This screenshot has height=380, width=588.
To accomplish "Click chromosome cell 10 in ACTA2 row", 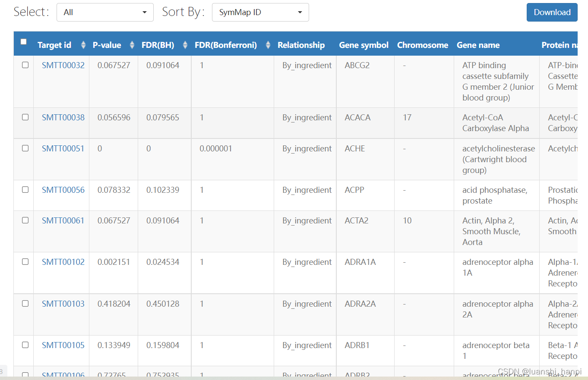I will [407, 220].
